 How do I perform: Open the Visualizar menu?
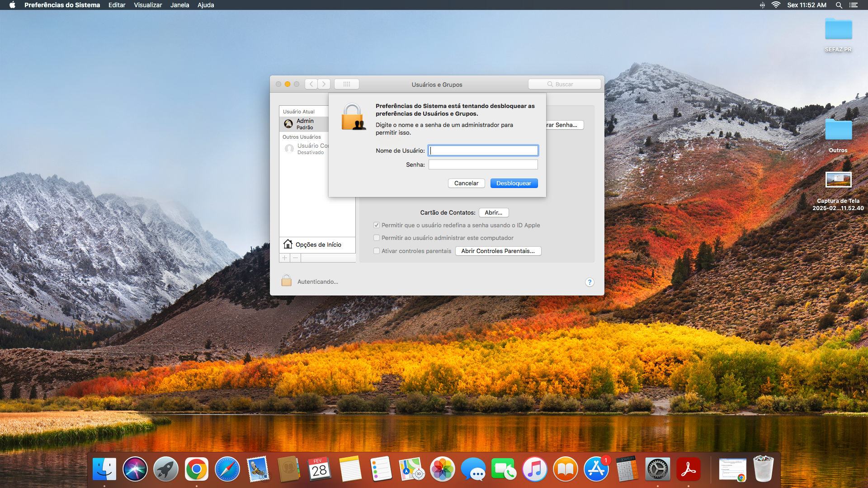click(x=148, y=5)
